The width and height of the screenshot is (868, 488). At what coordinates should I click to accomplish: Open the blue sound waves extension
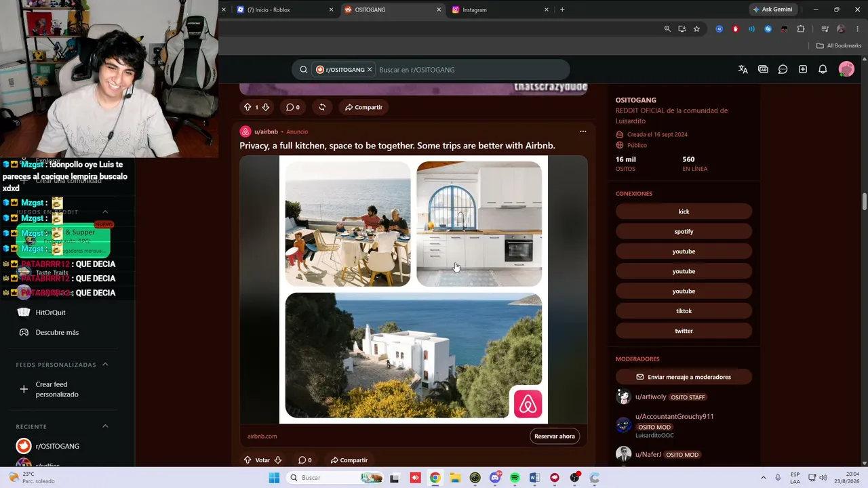point(751,29)
